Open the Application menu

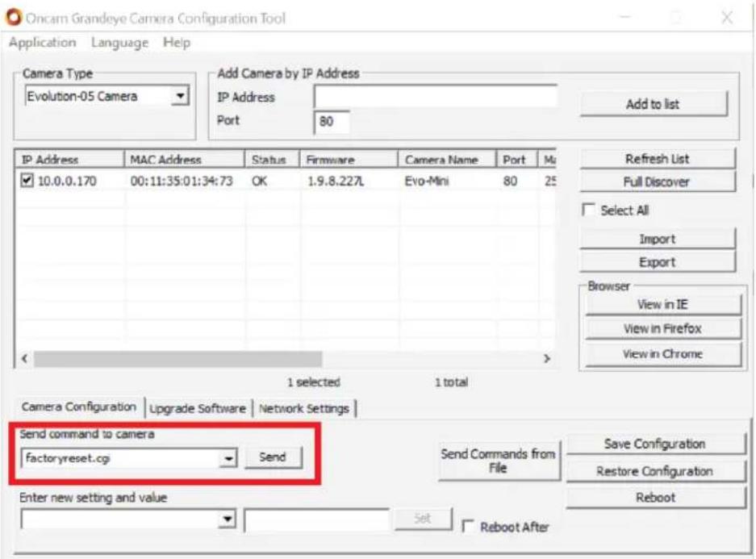pyautogui.click(x=43, y=43)
